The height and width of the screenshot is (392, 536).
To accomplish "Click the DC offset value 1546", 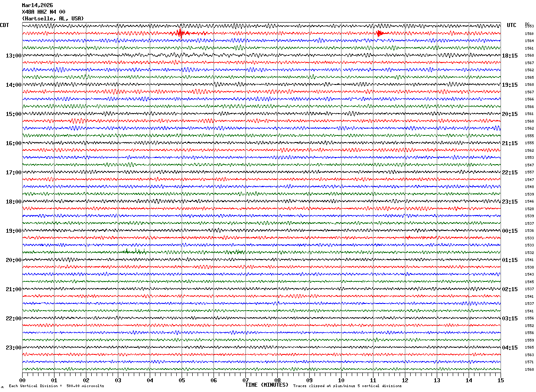I will point(529,202).
